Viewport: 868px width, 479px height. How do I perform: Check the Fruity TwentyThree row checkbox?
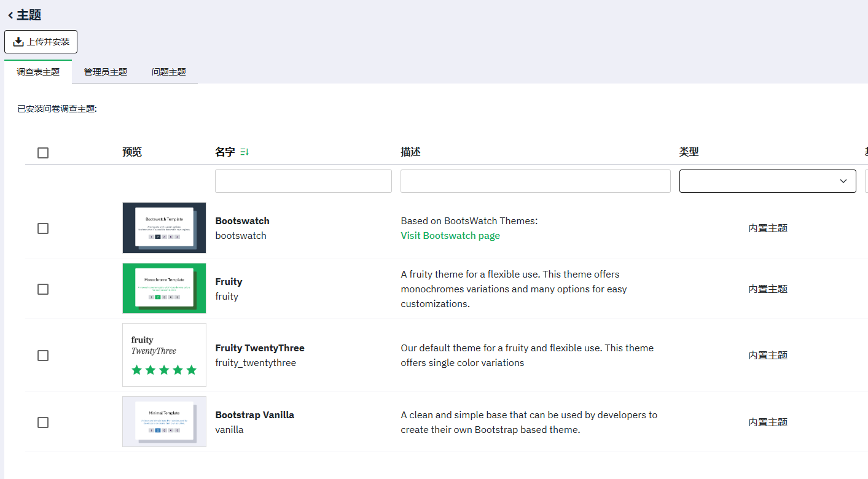(43, 356)
